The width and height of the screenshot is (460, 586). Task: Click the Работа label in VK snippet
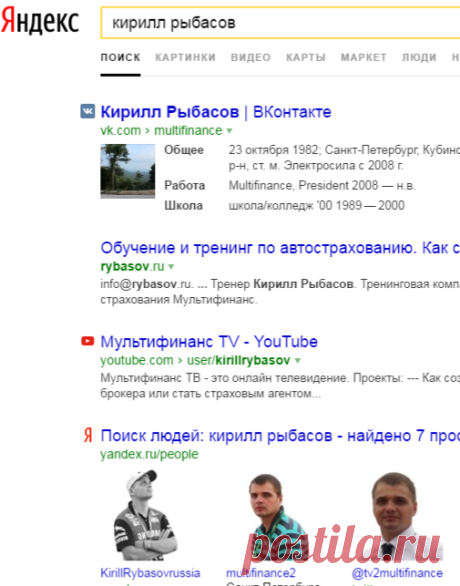coord(185,185)
